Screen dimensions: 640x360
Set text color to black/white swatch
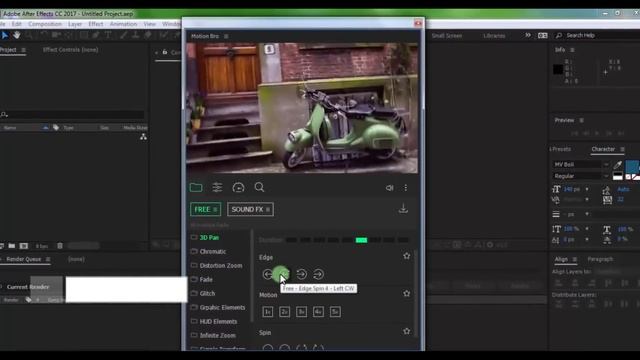click(x=618, y=176)
